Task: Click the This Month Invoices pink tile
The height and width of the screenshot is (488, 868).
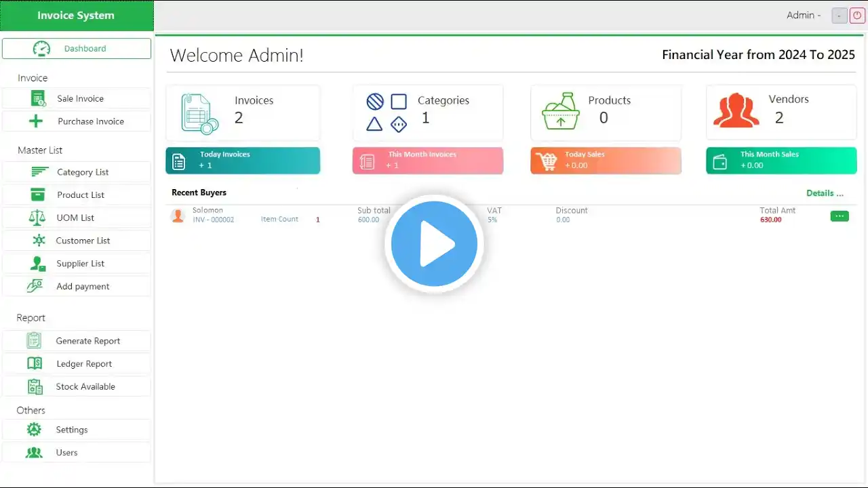Action: click(428, 161)
